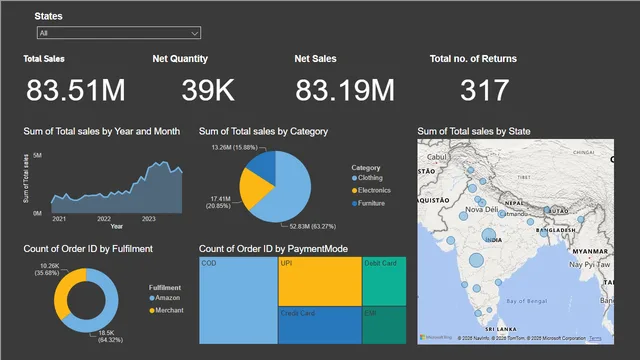Select the Net Sales card value 83.19M
Viewport: 640px width, 360px height.
click(x=345, y=90)
